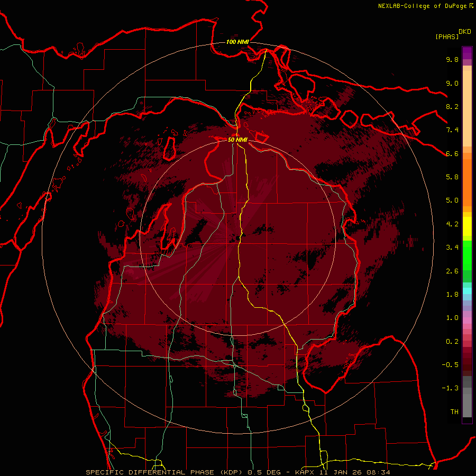Click the 8.2 legend value

[x=452, y=106]
